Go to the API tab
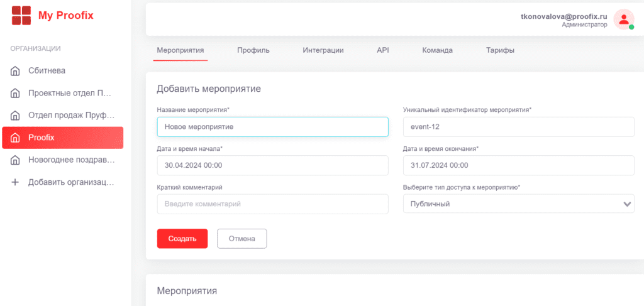 coord(382,50)
